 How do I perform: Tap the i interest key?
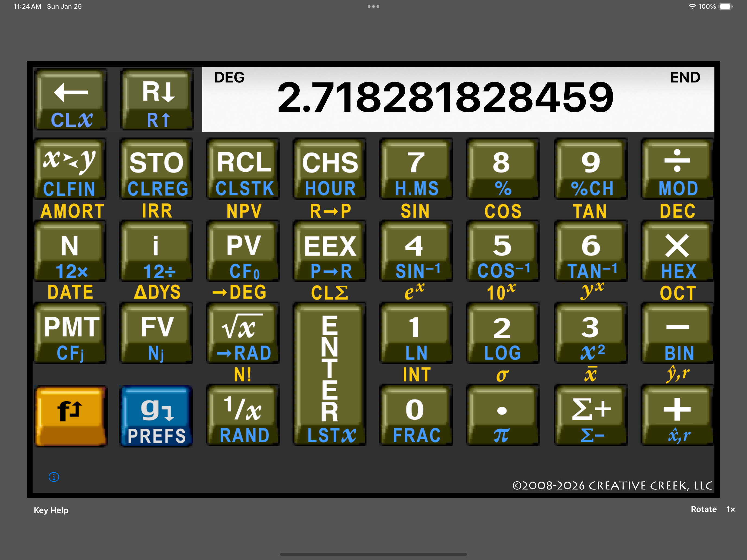point(157,251)
